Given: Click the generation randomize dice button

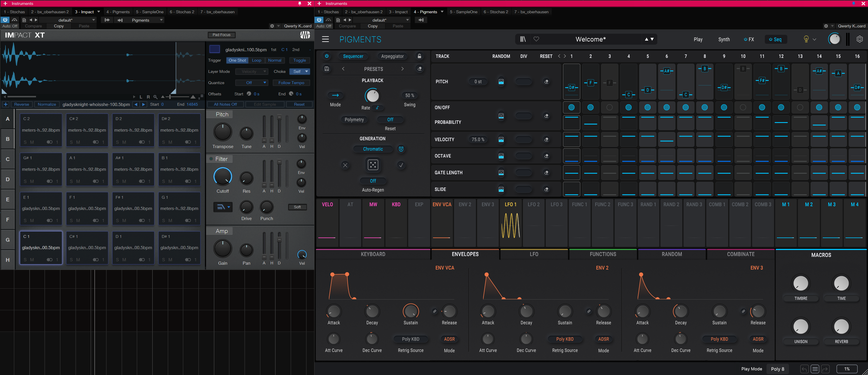Looking at the screenshot, I should click(373, 165).
